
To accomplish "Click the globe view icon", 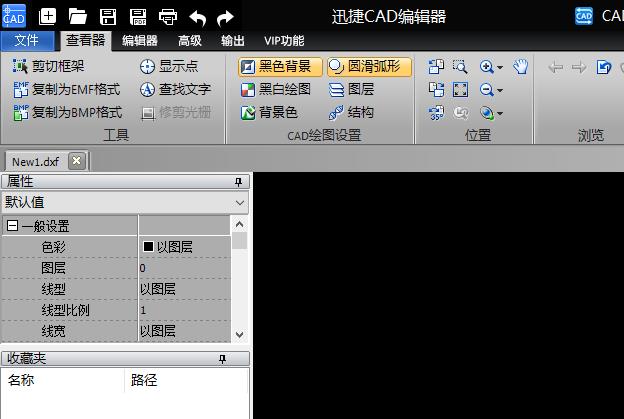I will click(x=487, y=113).
